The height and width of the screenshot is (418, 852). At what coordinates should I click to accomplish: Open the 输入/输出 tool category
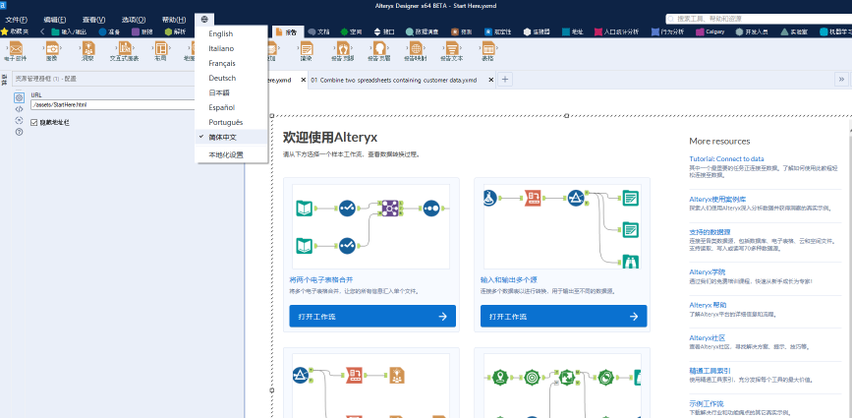[70, 32]
